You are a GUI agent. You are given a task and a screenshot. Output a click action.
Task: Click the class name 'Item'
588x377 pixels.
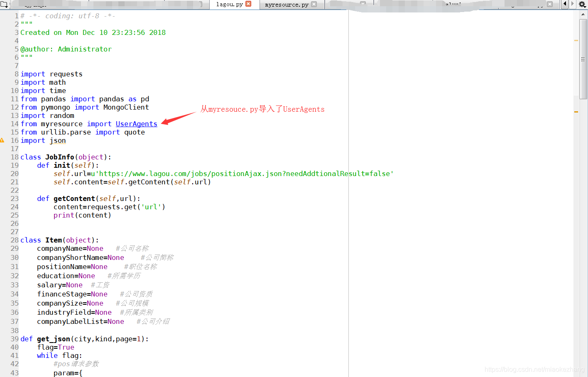(54, 240)
